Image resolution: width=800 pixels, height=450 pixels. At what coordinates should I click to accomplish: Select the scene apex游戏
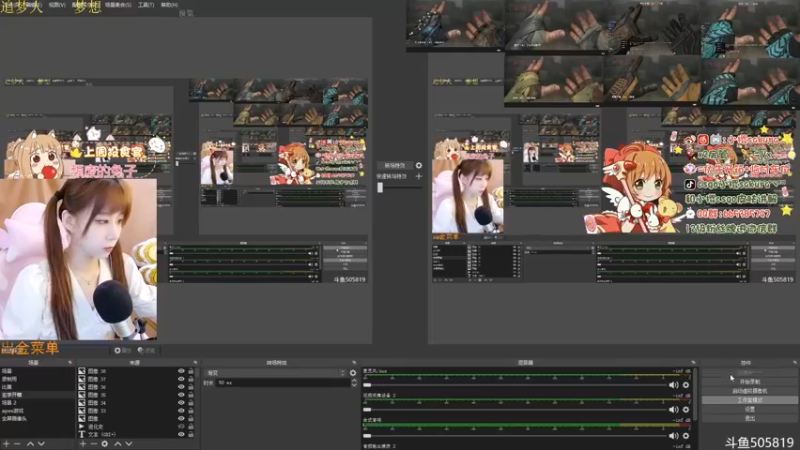37,411
